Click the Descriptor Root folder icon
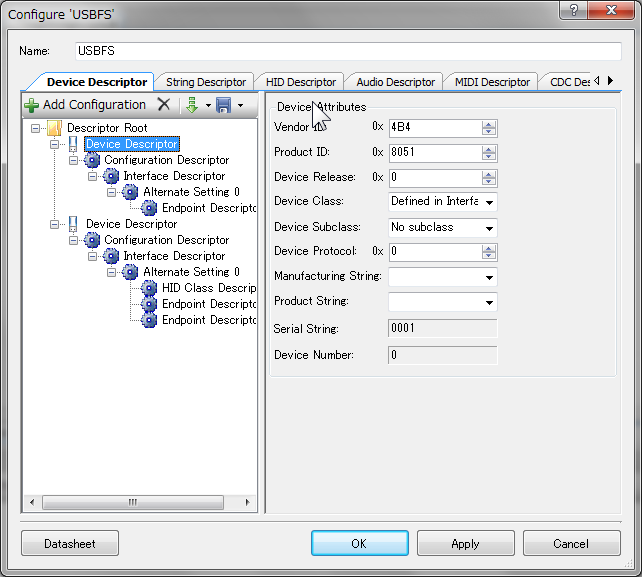This screenshot has height=577, width=642. click(x=54, y=128)
